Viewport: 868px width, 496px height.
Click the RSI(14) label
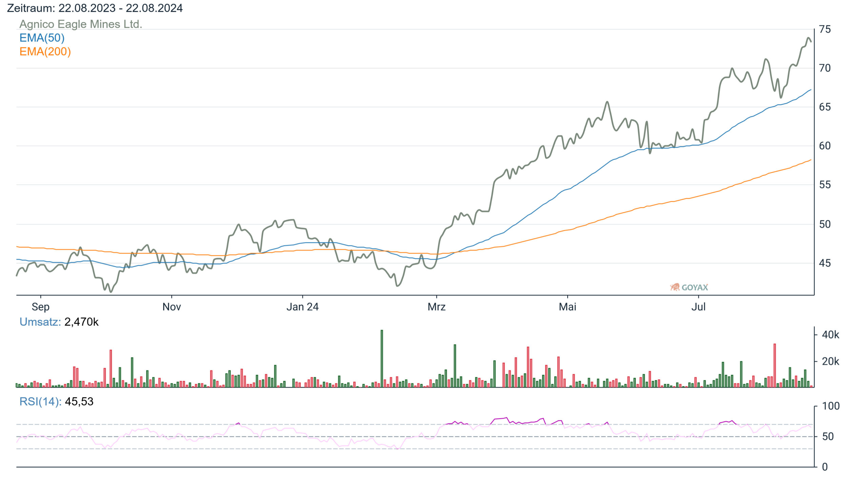pyautogui.click(x=41, y=402)
